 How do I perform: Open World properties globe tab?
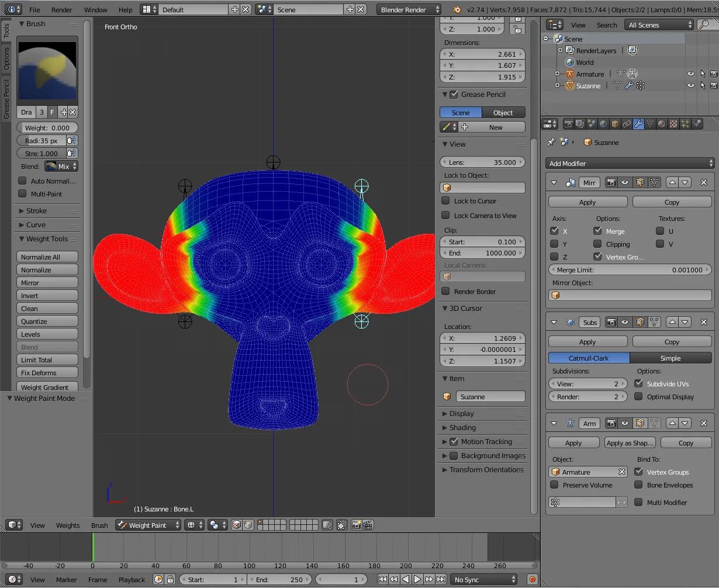click(x=603, y=124)
